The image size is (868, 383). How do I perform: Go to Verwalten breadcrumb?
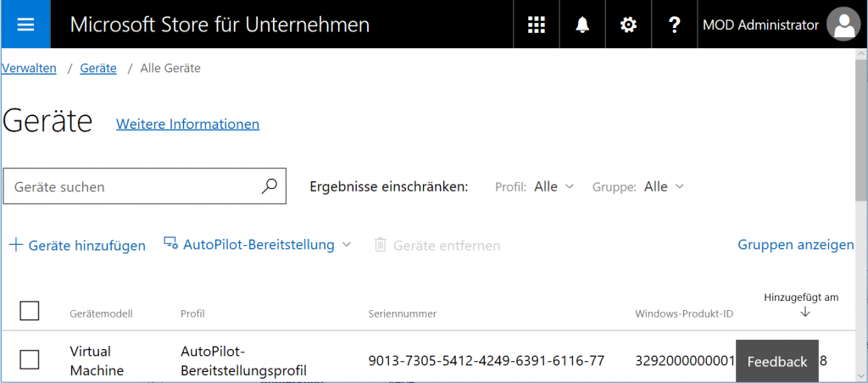click(x=29, y=68)
